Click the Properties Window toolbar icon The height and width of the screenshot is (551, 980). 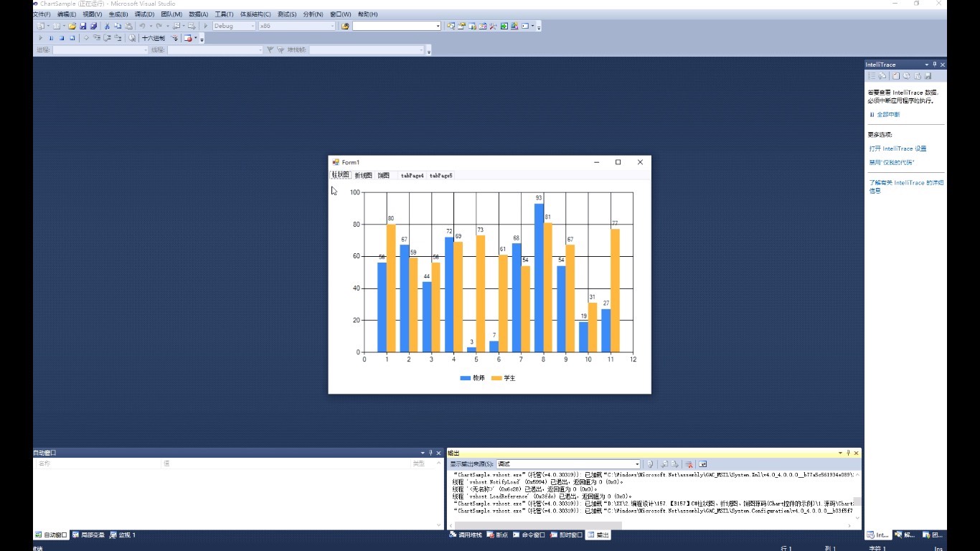pos(461,26)
